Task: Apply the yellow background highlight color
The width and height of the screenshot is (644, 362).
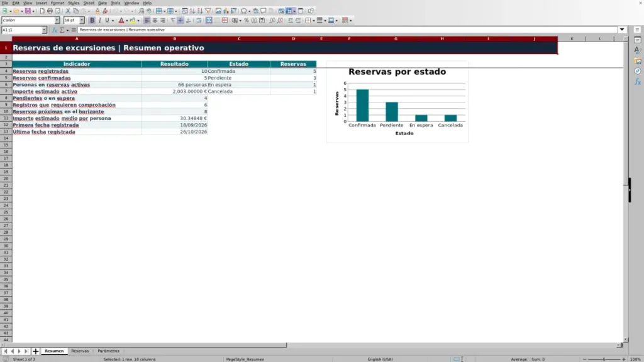Action: pyautogui.click(x=132, y=21)
